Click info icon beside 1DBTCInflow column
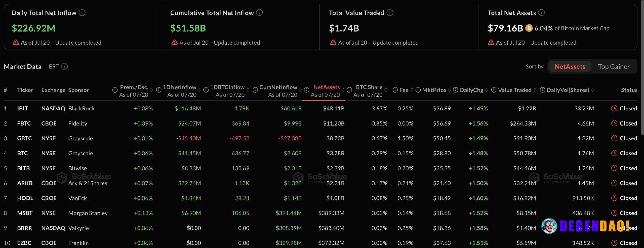 (206, 90)
